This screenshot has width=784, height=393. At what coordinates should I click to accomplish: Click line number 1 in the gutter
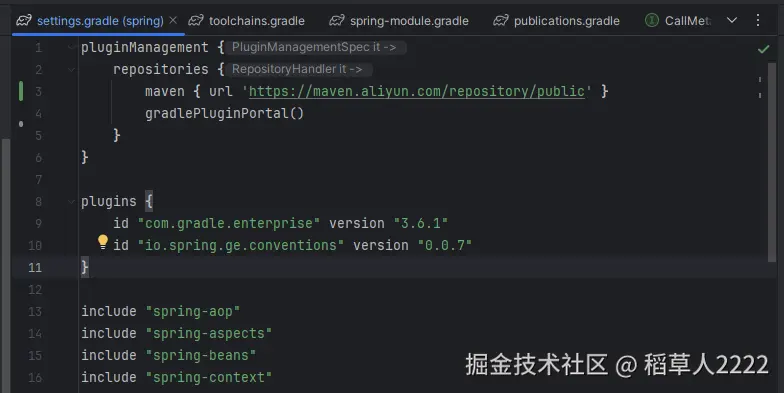(x=38, y=48)
